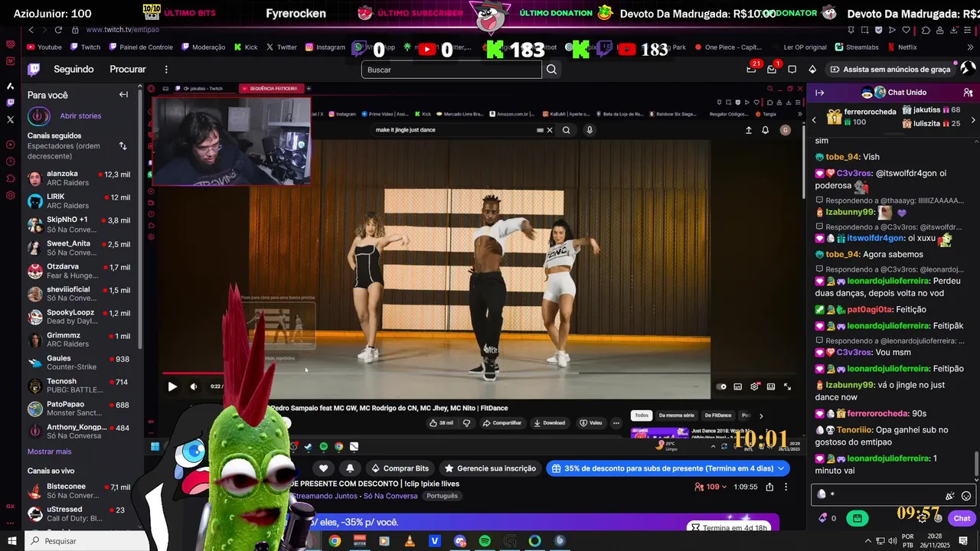Dislike the YouTube video

466,422
